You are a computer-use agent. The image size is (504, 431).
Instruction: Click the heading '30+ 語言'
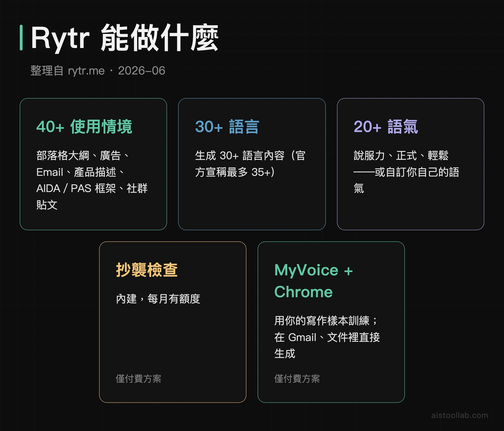coord(227,127)
